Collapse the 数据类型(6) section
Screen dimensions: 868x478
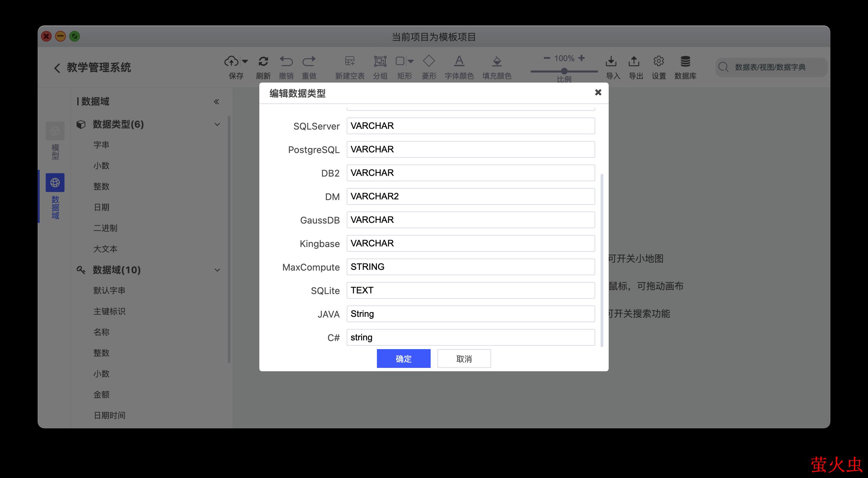coord(217,125)
